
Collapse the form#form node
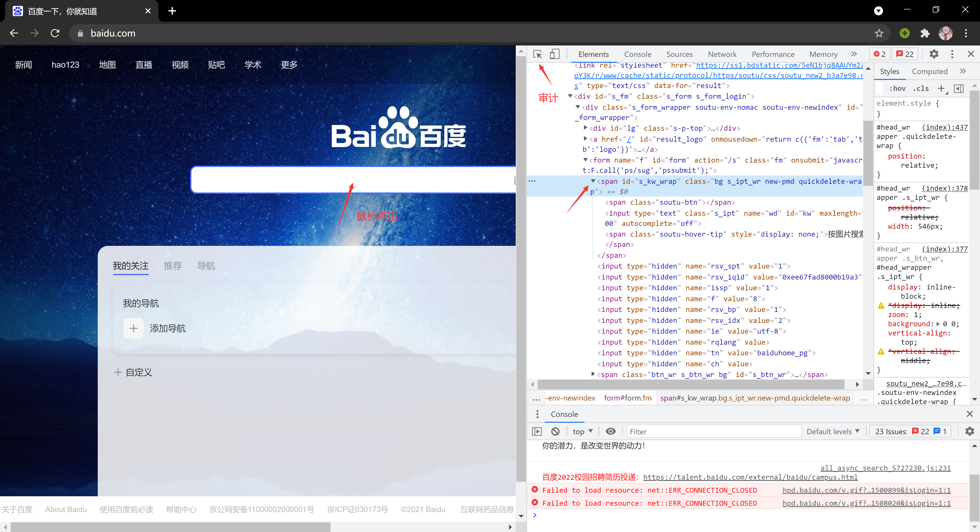click(x=585, y=160)
